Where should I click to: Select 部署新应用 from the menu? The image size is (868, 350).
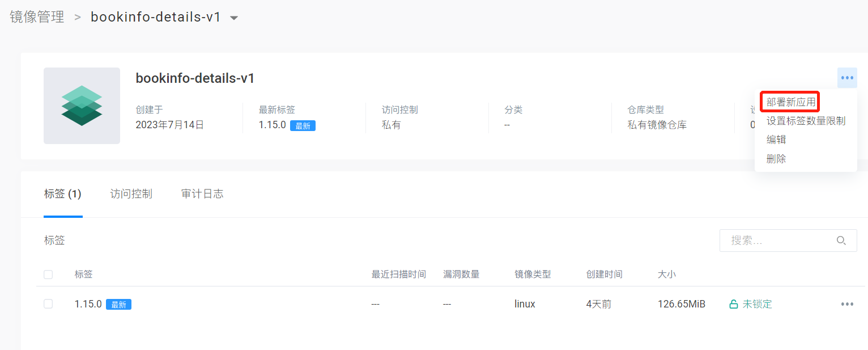(x=791, y=102)
